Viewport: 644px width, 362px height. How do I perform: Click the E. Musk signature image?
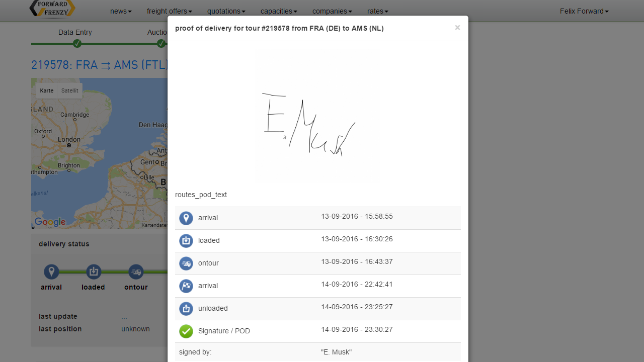coord(318,116)
